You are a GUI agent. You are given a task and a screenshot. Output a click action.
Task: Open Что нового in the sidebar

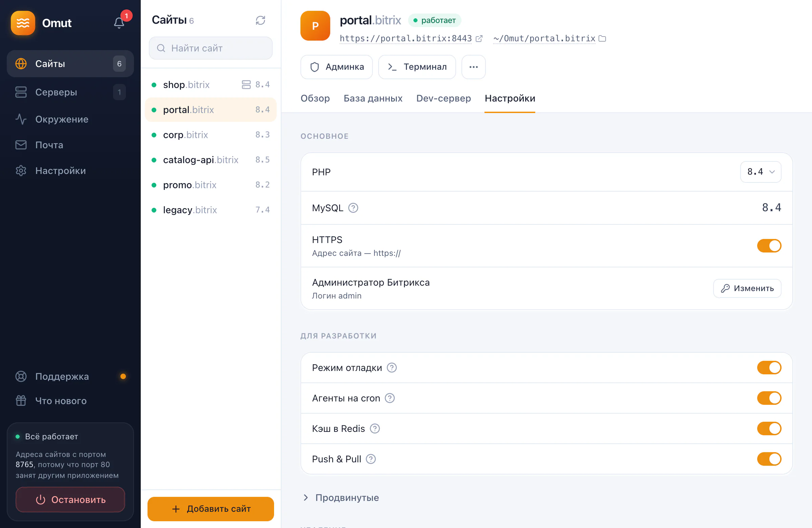[70, 401]
